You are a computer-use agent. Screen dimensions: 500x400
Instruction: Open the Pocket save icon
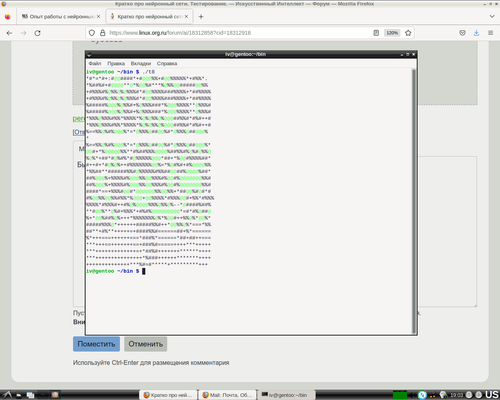coord(462,33)
